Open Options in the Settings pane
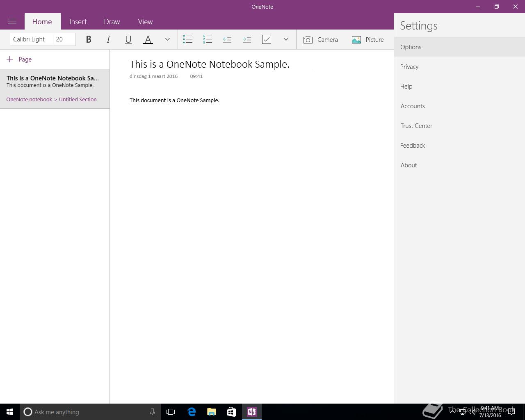The image size is (525, 420). point(411,47)
